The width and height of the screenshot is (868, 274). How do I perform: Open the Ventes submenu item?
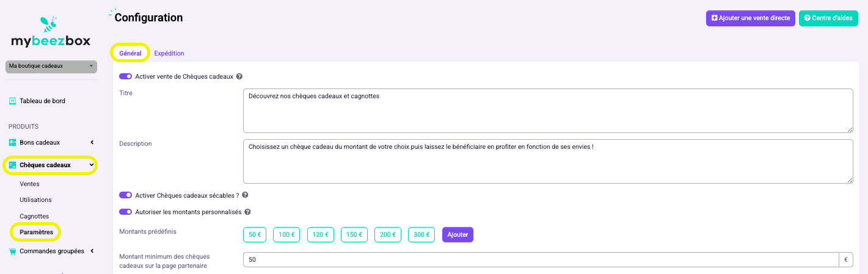click(x=29, y=184)
